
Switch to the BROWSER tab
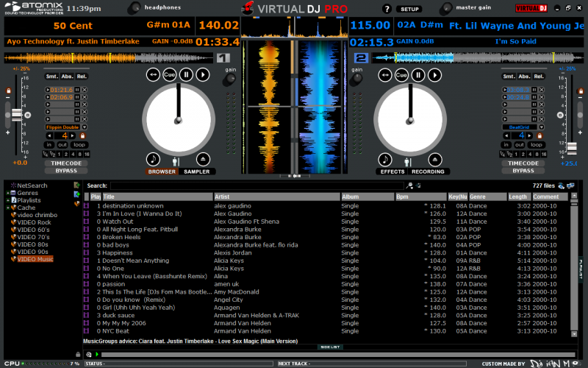(162, 171)
